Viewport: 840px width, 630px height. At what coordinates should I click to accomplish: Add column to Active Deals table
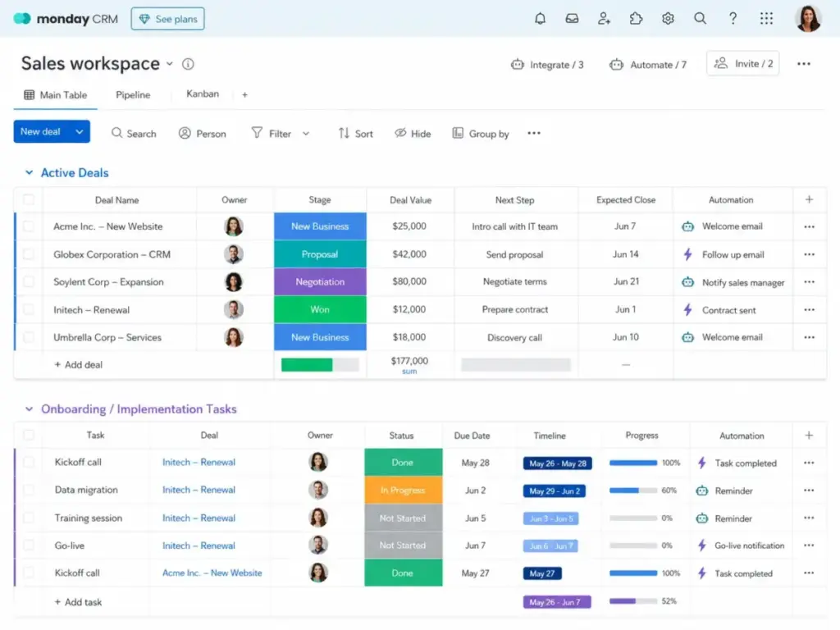[809, 200]
